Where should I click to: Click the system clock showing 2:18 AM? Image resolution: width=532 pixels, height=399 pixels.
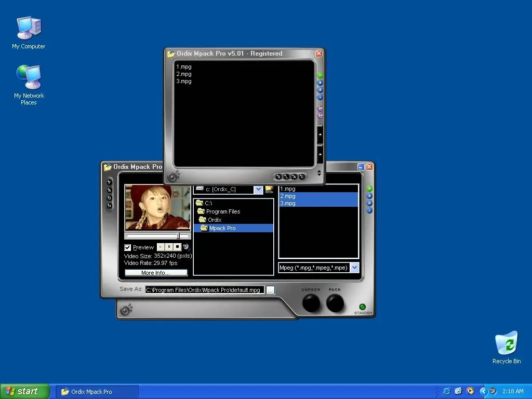(513, 391)
